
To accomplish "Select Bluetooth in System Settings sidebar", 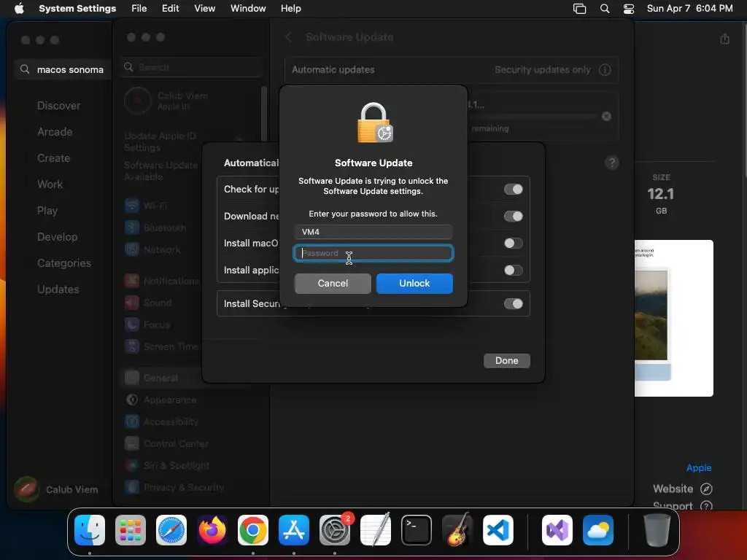I will click(155, 227).
